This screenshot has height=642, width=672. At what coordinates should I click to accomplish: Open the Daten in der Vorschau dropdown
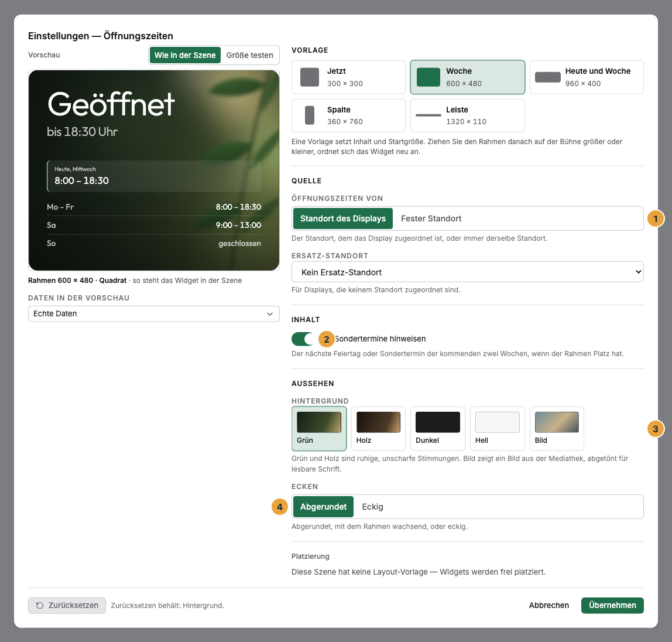coord(153,314)
